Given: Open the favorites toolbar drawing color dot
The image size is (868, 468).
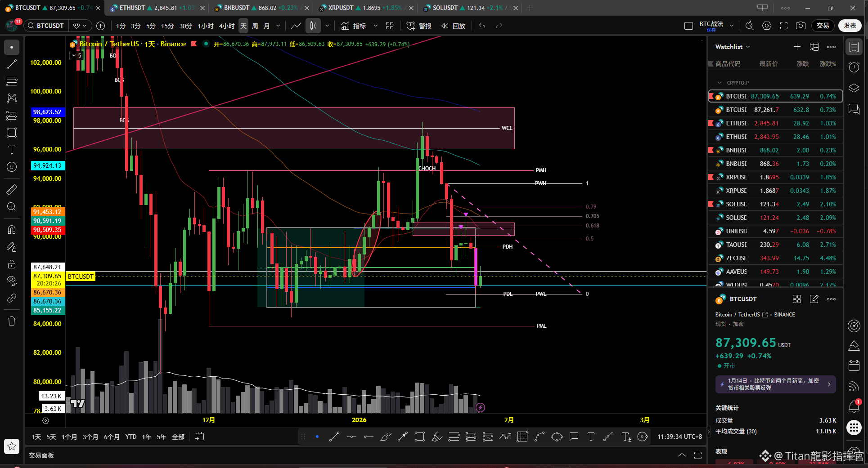Looking at the screenshot, I should (317, 437).
